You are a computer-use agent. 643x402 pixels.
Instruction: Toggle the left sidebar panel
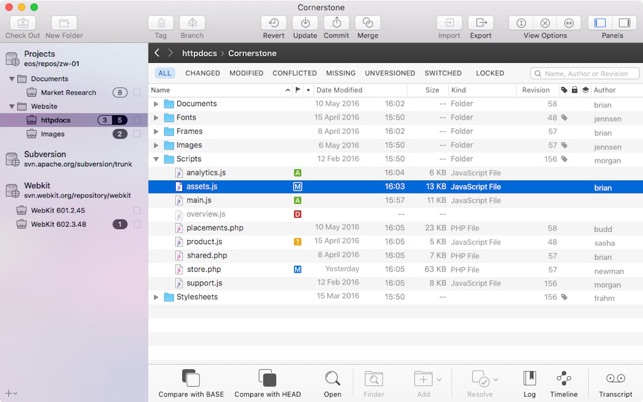(600, 23)
